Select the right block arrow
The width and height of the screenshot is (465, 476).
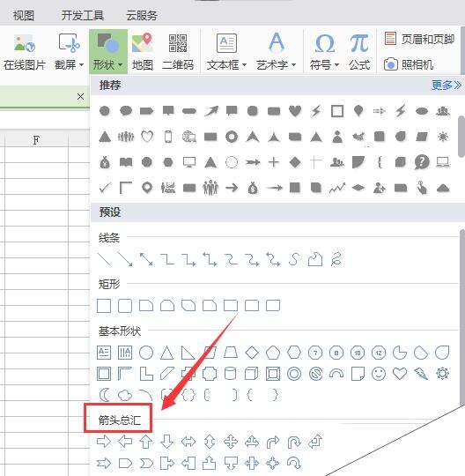(x=104, y=442)
